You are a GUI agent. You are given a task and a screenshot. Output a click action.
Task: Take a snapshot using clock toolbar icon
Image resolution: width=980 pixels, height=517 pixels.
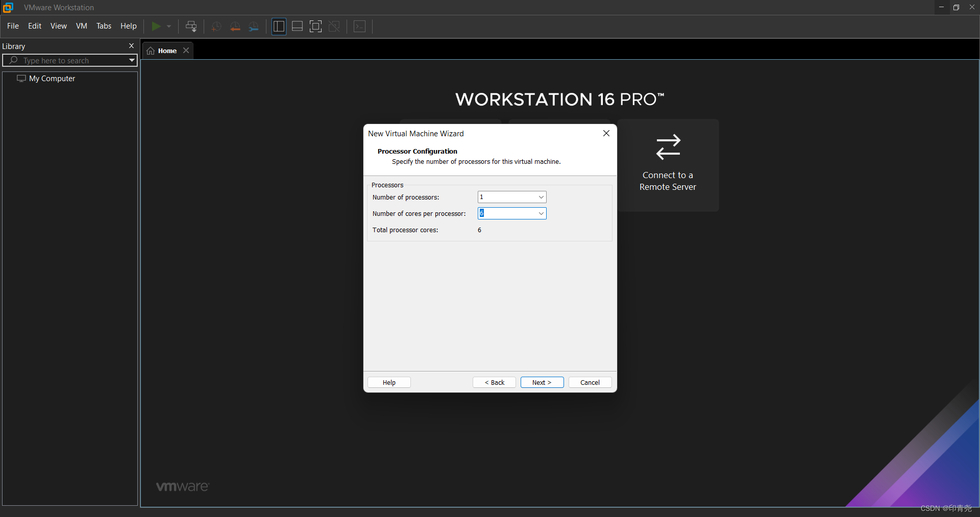tap(216, 27)
